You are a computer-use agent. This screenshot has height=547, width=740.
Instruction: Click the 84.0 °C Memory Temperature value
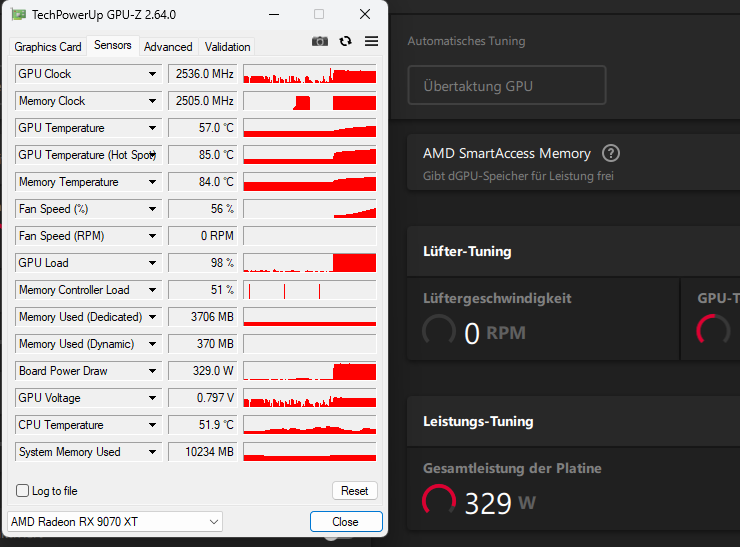pos(202,182)
